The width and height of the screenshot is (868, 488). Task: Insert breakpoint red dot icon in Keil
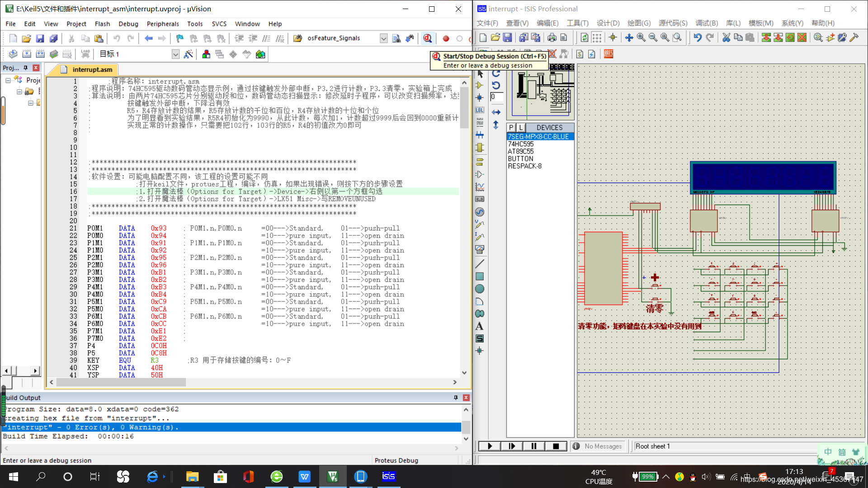(446, 38)
